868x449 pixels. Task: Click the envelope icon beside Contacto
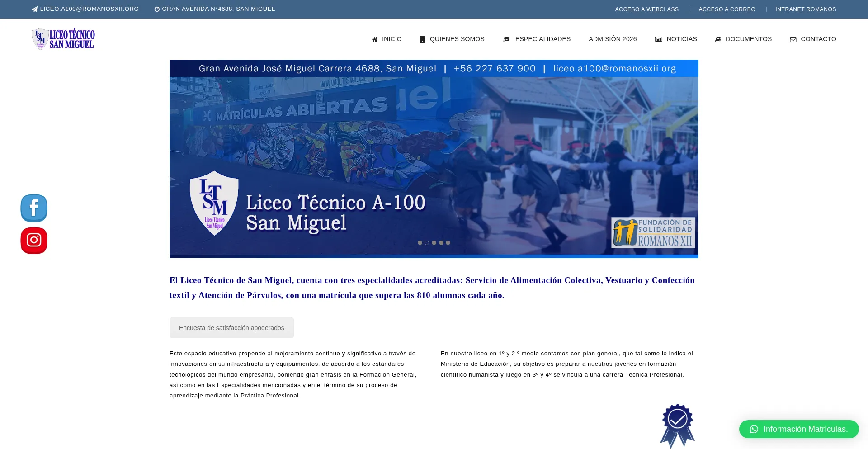(793, 39)
